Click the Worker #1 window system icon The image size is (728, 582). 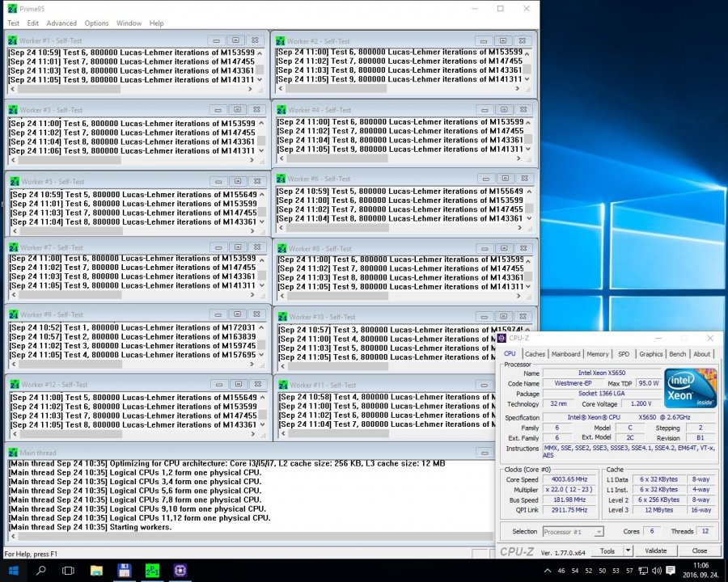(x=13, y=40)
